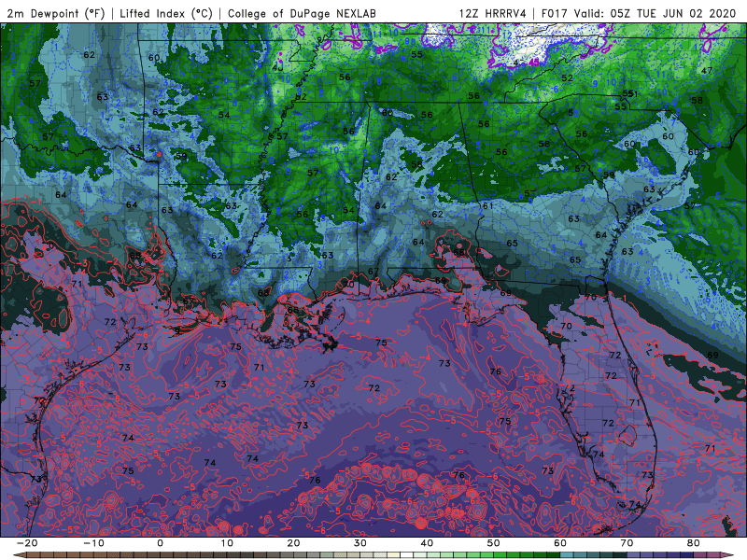Image resolution: width=747 pixels, height=560 pixels.
Task: Click the '61' dewpoint value on the map
Action: click(x=487, y=206)
